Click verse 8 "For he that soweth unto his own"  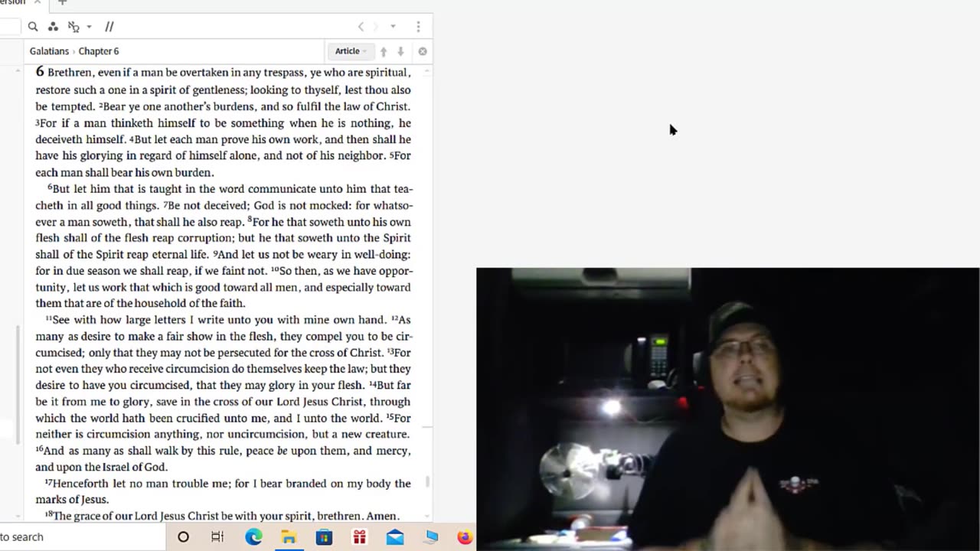coord(329,222)
